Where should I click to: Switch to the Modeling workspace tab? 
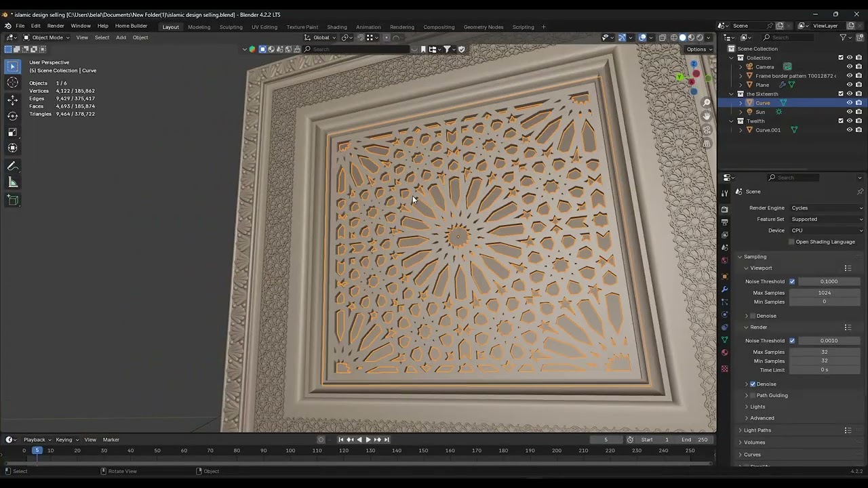click(x=199, y=27)
